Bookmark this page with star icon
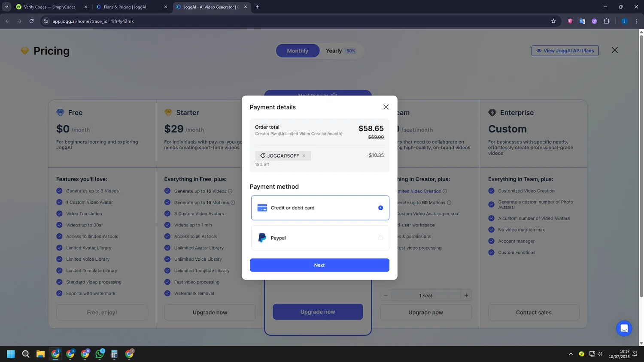Screen dimensions: 644x362 (553, 21)
